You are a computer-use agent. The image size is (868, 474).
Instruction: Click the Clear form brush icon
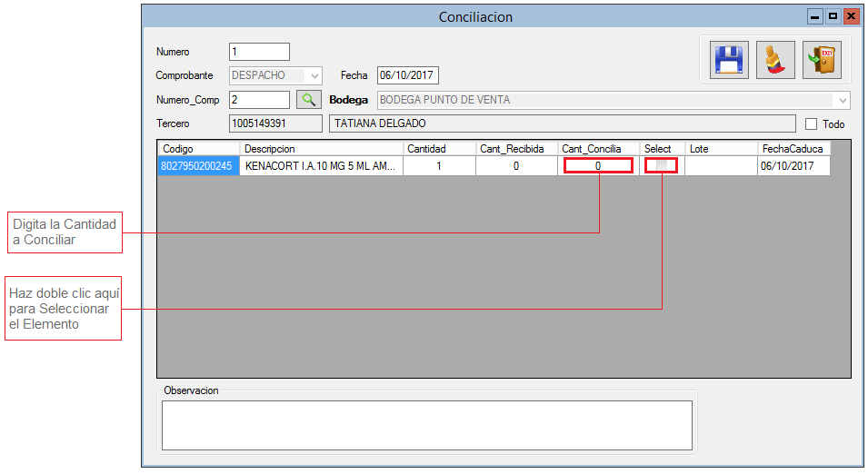pos(775,61)
